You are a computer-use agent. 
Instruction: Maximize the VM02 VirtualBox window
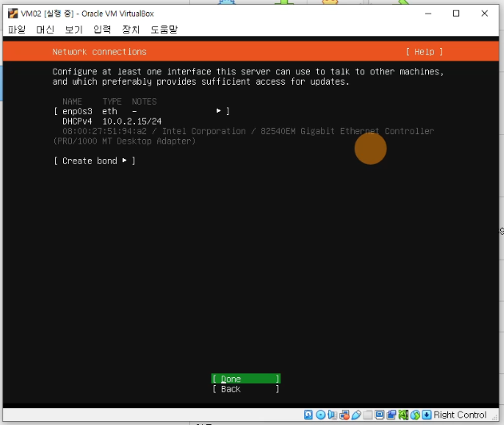tap(456, 14)
